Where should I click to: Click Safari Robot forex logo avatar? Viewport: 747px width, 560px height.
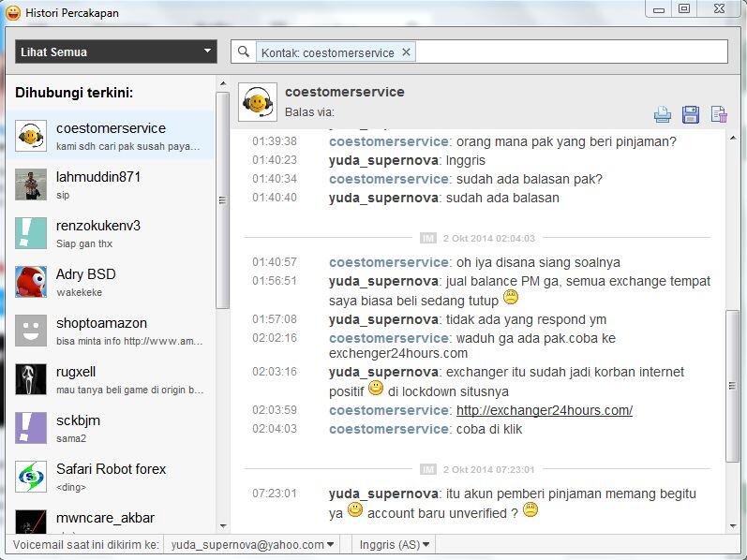pyautogui.click(x=31, y=477)
